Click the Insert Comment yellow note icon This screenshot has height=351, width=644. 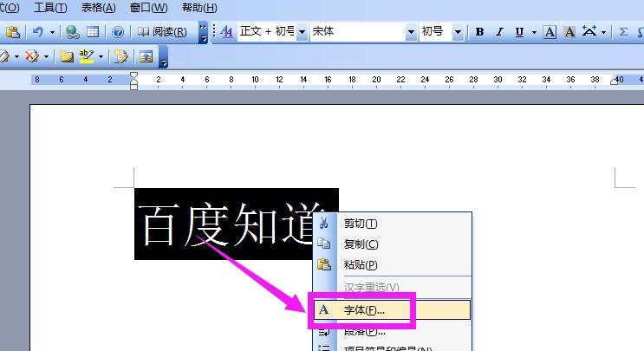click(66, 56)
